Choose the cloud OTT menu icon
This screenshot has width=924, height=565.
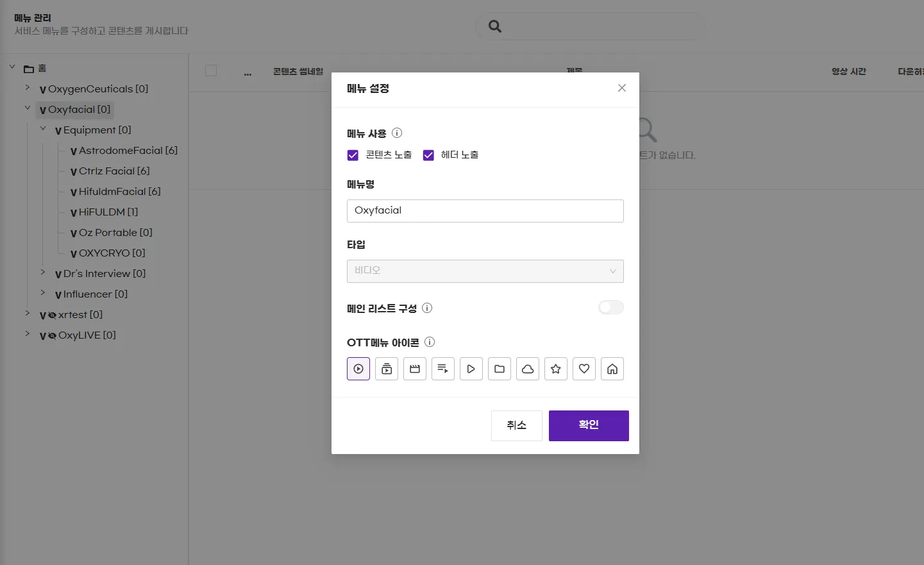(528, 369)
